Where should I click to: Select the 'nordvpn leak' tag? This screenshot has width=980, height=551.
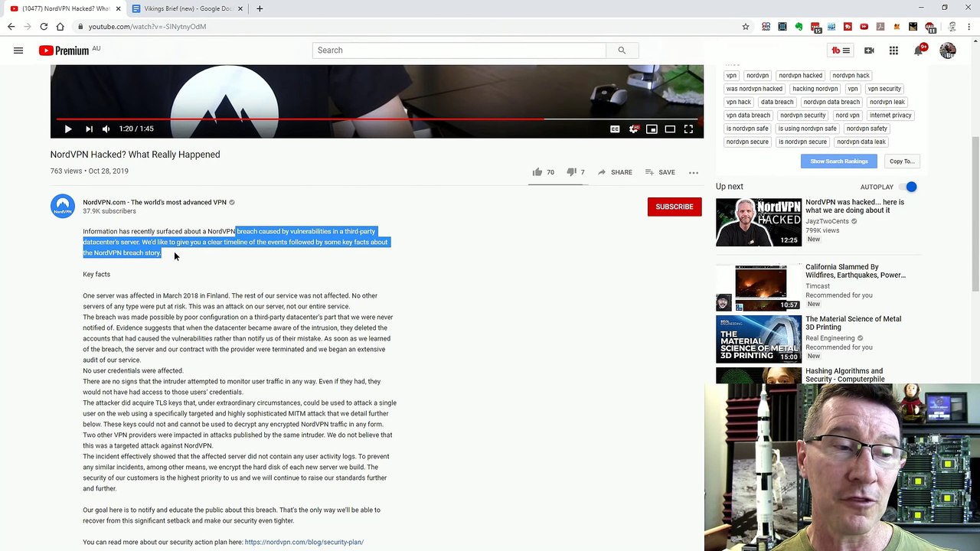click(887, 102)
